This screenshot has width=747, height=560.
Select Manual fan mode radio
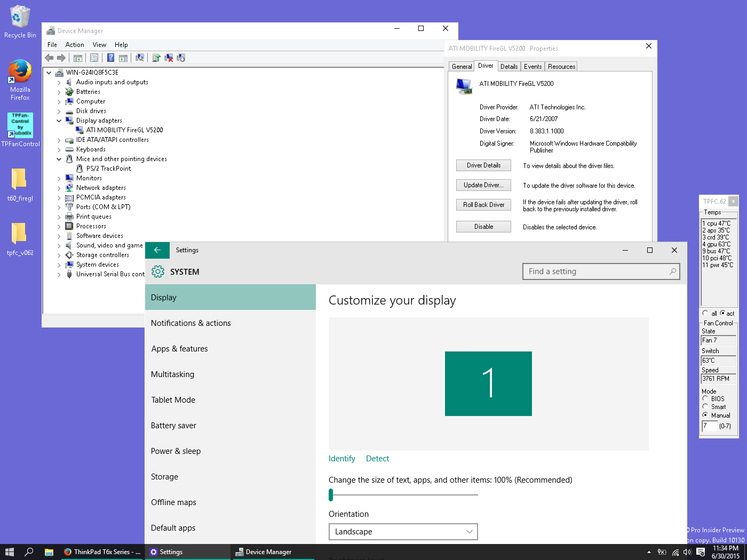[705, 415]
